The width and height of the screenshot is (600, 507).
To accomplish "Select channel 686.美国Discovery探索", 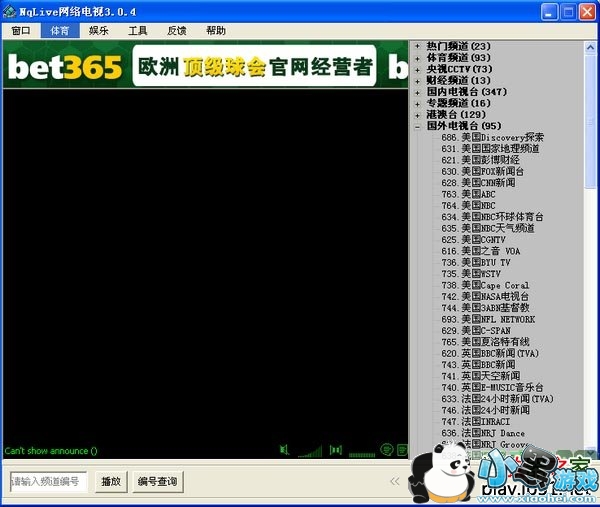I will point(492,137).
